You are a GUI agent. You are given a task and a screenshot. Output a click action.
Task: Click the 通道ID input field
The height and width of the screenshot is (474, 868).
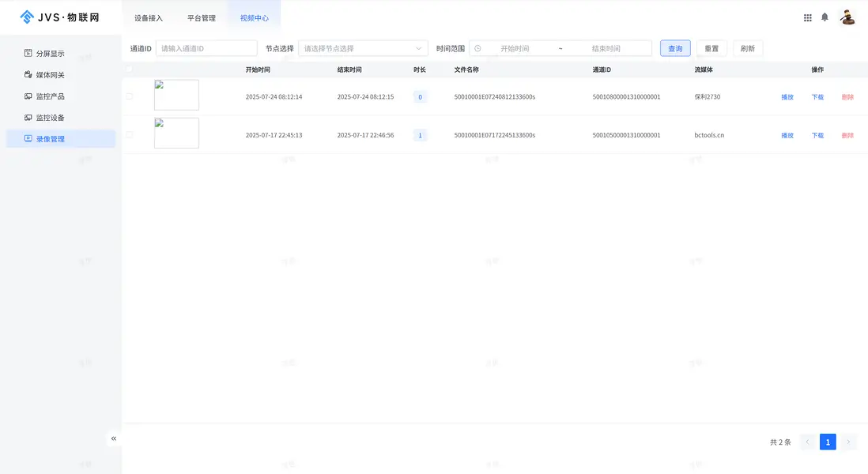tap(206, 49)
